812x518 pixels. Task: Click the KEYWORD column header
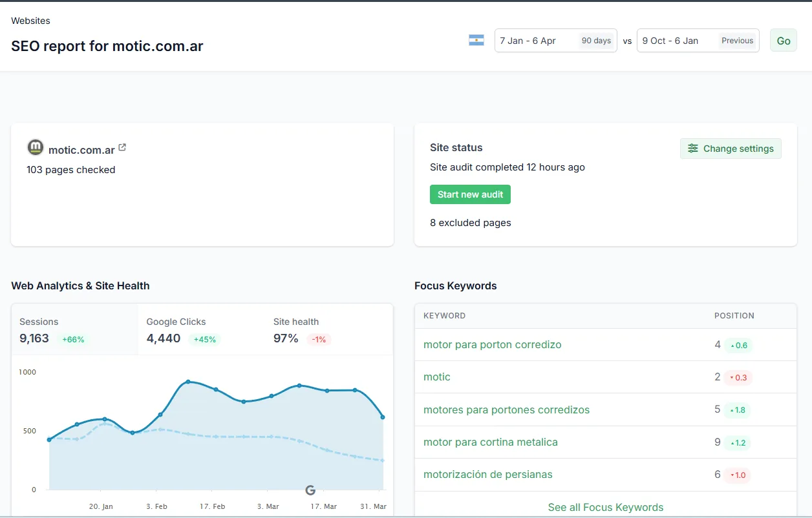click(444, 316)
